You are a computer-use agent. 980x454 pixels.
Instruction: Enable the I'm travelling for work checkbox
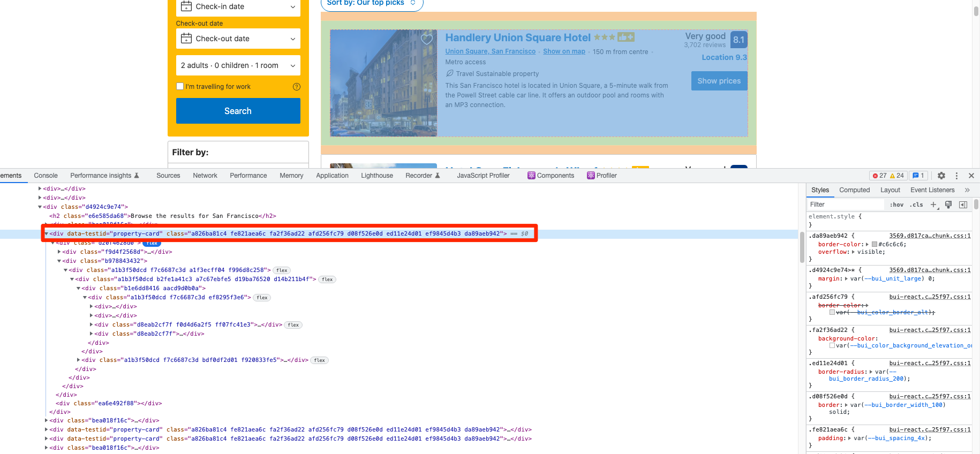(180, 86)
